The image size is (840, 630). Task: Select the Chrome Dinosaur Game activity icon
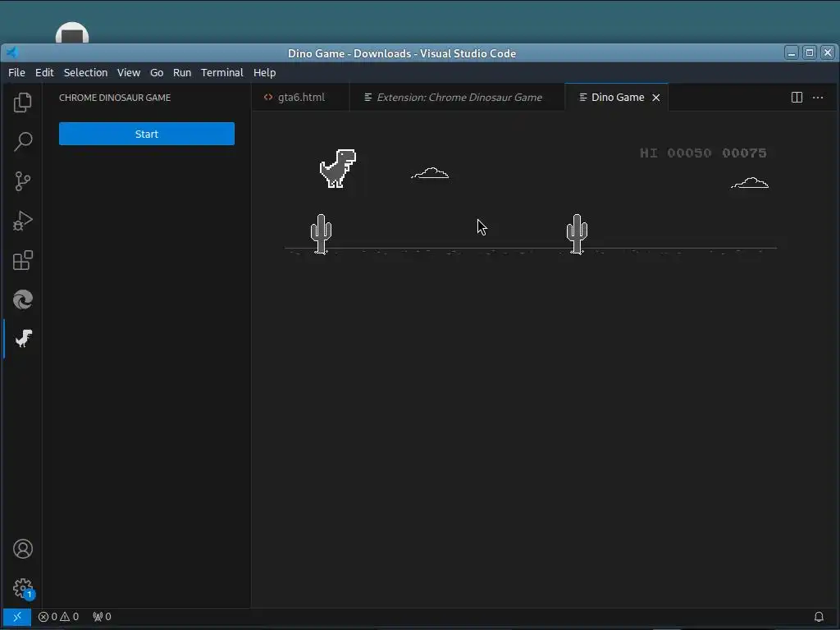[22, 339]
